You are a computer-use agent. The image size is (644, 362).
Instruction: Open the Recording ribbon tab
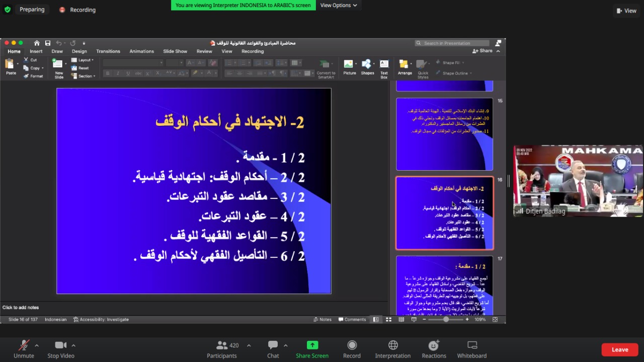click(x=253, y=51)
